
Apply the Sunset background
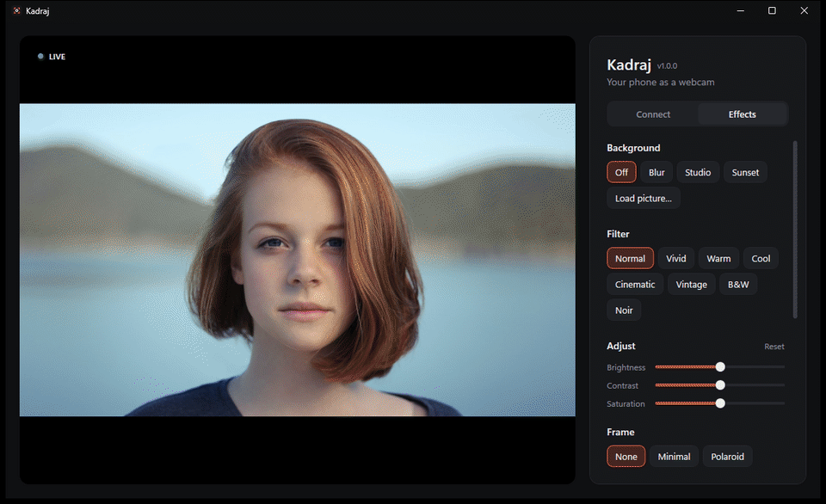(745, 172)
